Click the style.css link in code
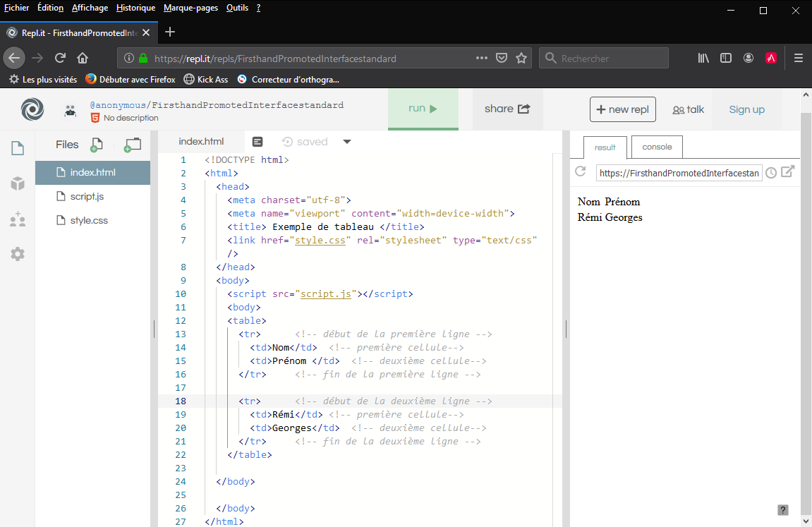 (320, 240)
